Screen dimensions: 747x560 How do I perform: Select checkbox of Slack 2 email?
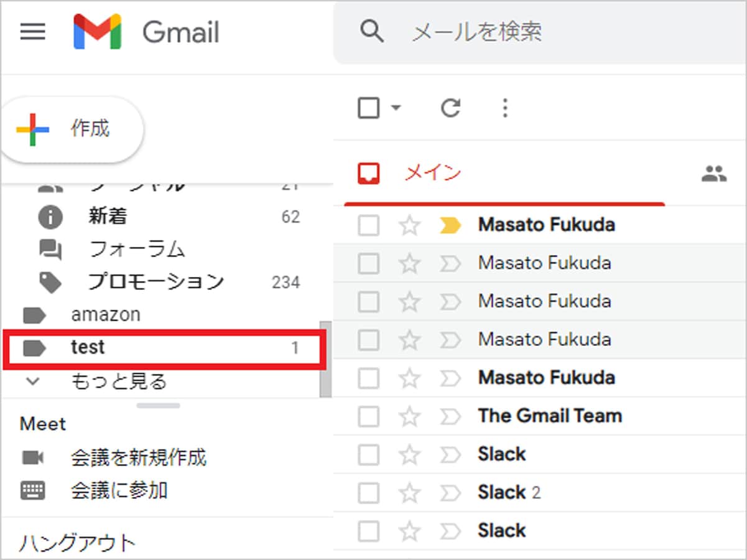pyautogui.click(x=369, y=492)
